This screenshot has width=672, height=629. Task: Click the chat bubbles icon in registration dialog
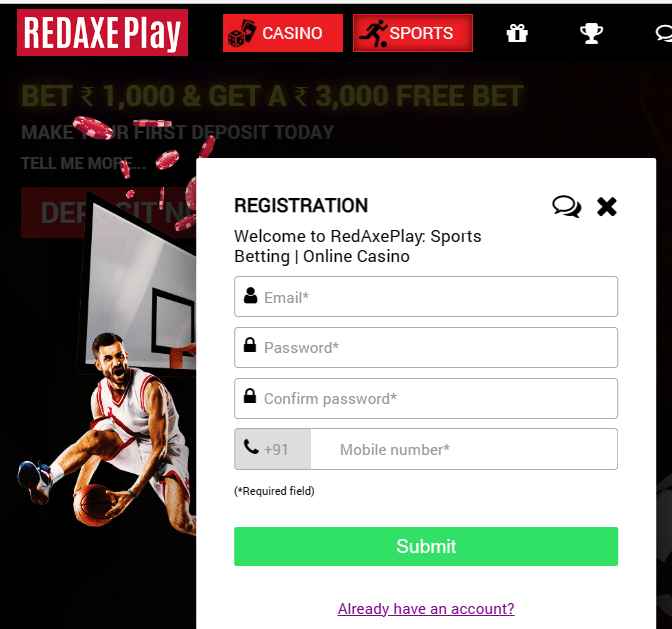567,207
